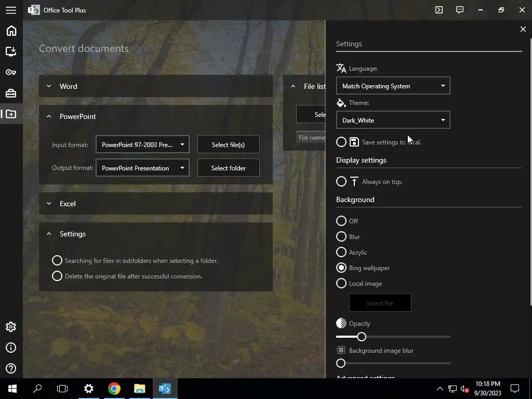Expand the Excel section
The image size is (532, 399).
(x=49, y=204)
